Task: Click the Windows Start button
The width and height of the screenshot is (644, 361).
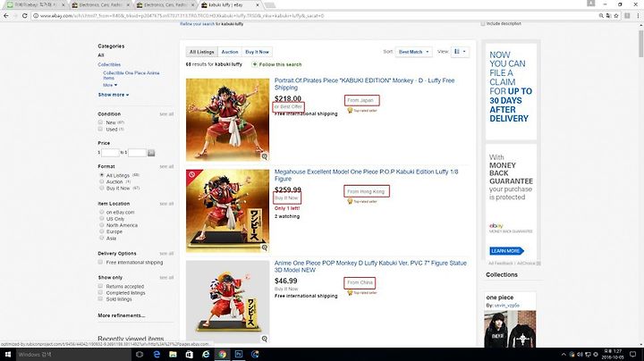Action: pos(8,354)
